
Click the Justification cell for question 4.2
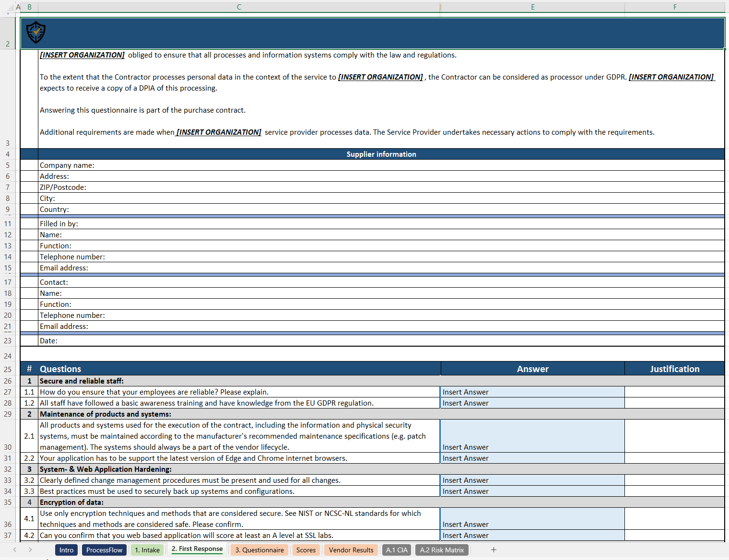674,536
